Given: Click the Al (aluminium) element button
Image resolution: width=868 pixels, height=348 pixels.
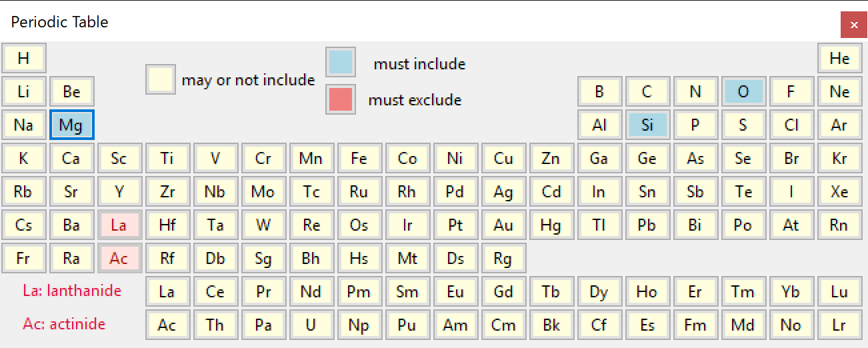Looking at the screenshot, I should pos(599,125).
